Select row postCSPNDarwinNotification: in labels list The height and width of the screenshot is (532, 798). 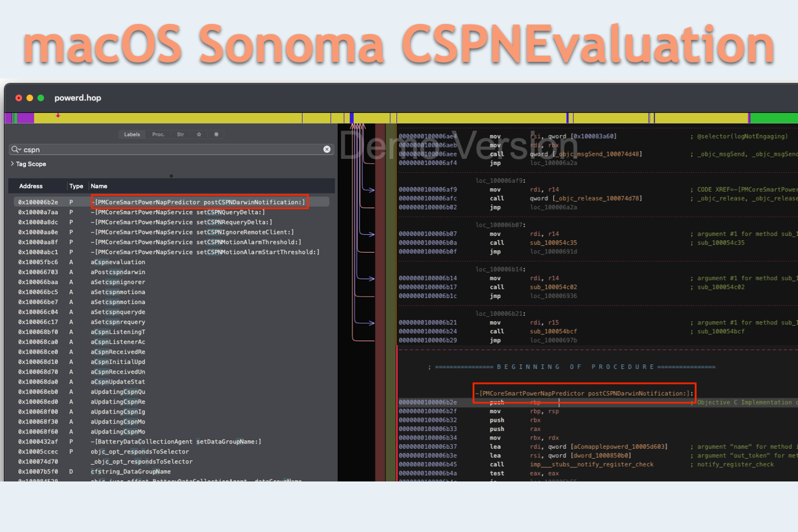[172, 202]
